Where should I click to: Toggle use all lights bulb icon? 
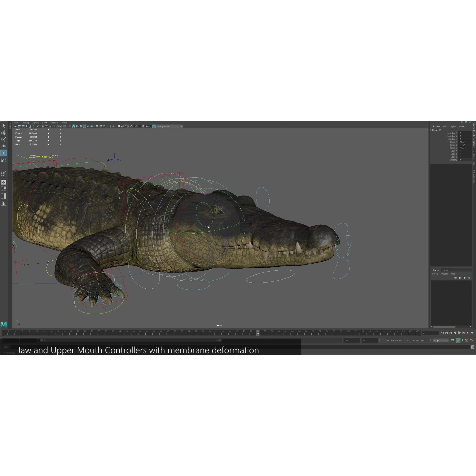[x=88, y=126]
